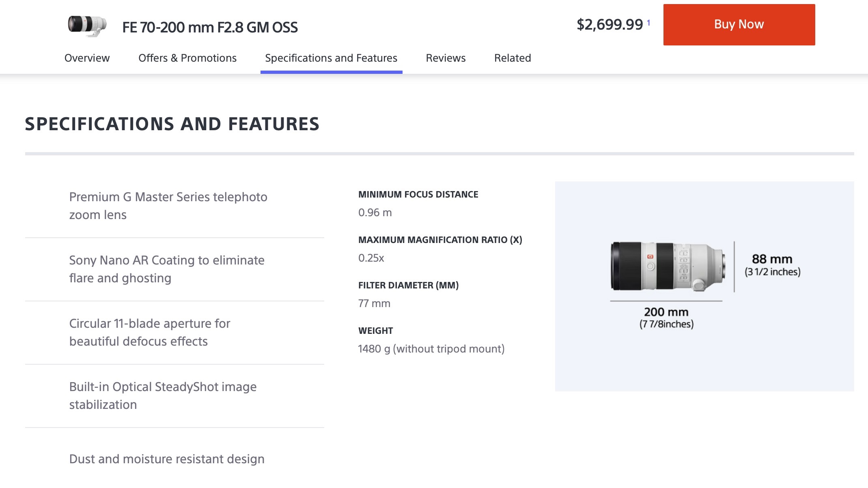Image resolution: width=868 pixels, height=488 pixels.
Task: Click the FE 70-200 mm F2.8 GM OSS title
Action: [x=210, y=28]
